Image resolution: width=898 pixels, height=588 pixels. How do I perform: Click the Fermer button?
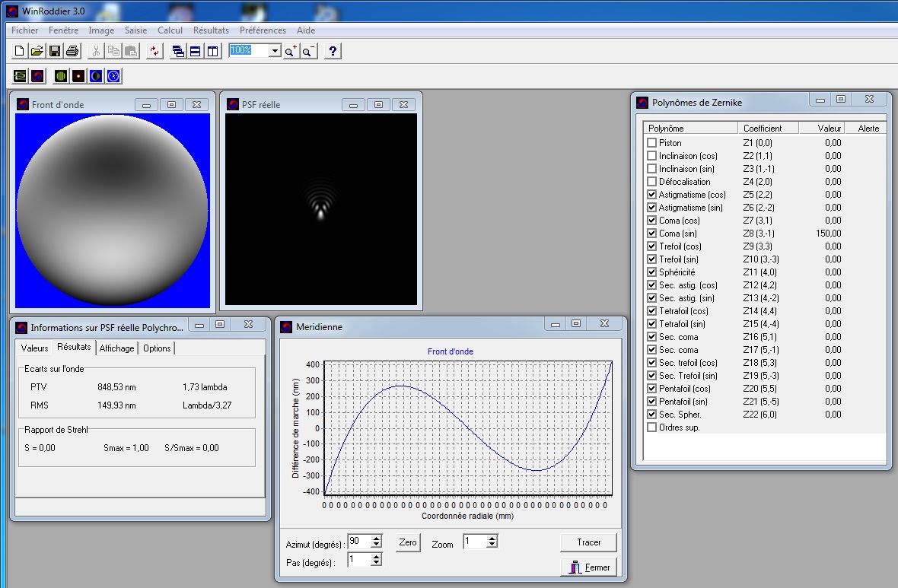588,567
